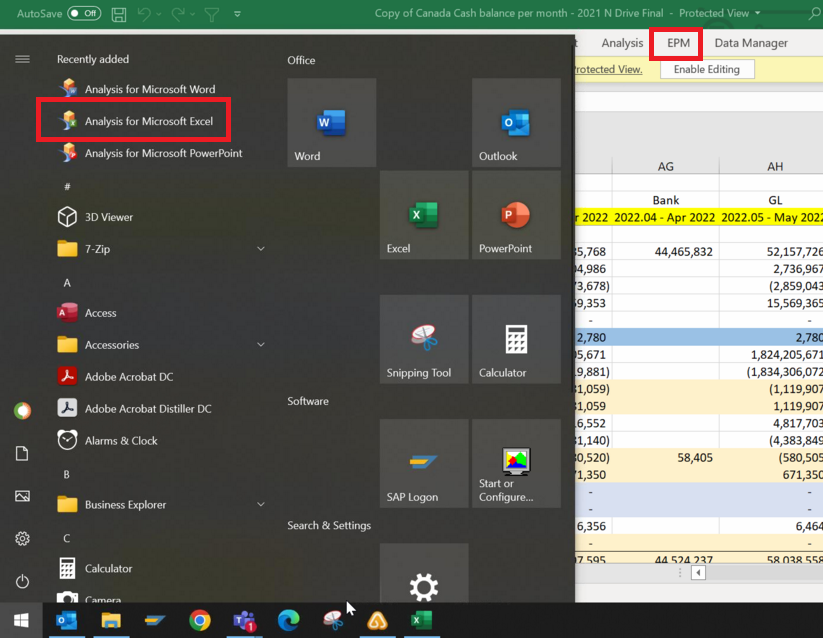Open Snipping Tool from the taskbar
Screen dimensions: 823x638
333,621
